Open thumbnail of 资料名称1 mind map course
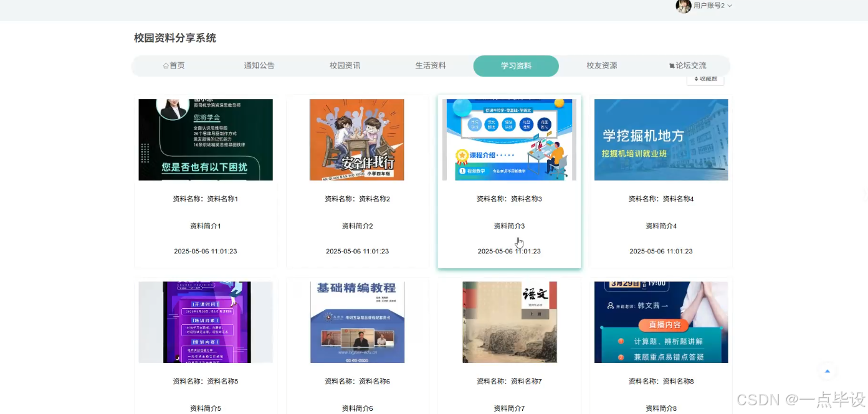The width and height of the screenshot is (868, 414). point(206,139)
